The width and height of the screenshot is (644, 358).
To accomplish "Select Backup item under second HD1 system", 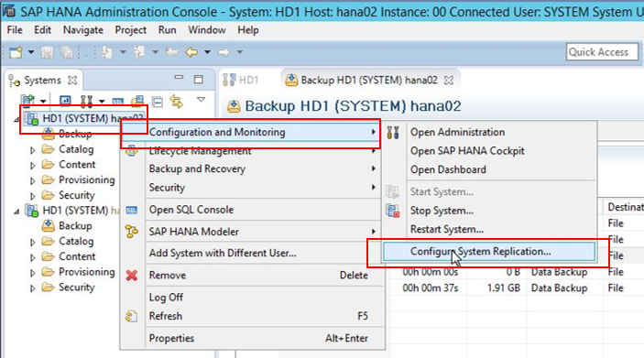I will [75, 226].
